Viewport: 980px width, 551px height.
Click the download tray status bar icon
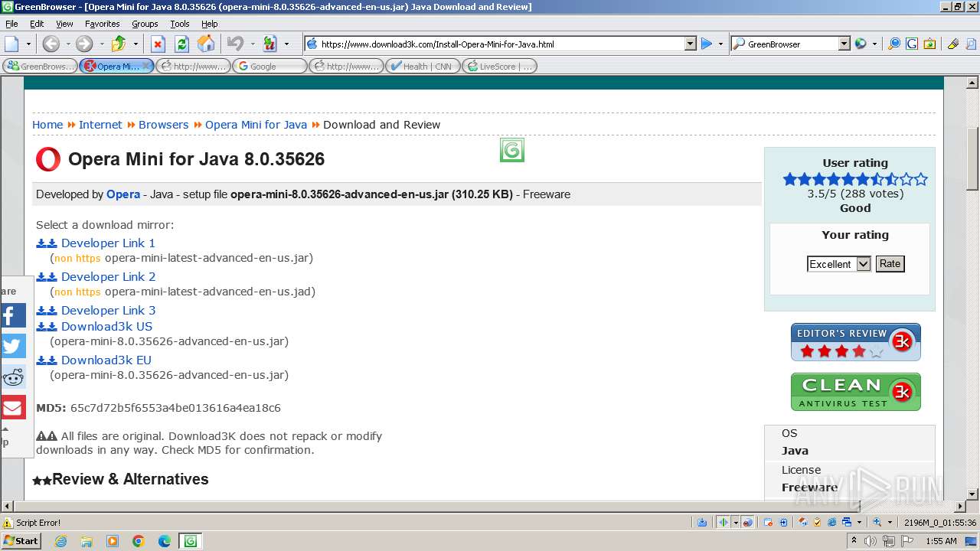(702, 522)
